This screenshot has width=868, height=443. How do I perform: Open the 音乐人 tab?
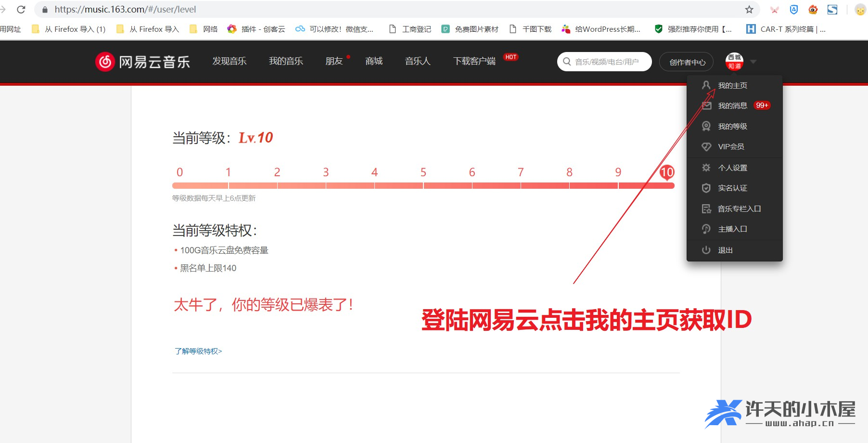[418, 61]
